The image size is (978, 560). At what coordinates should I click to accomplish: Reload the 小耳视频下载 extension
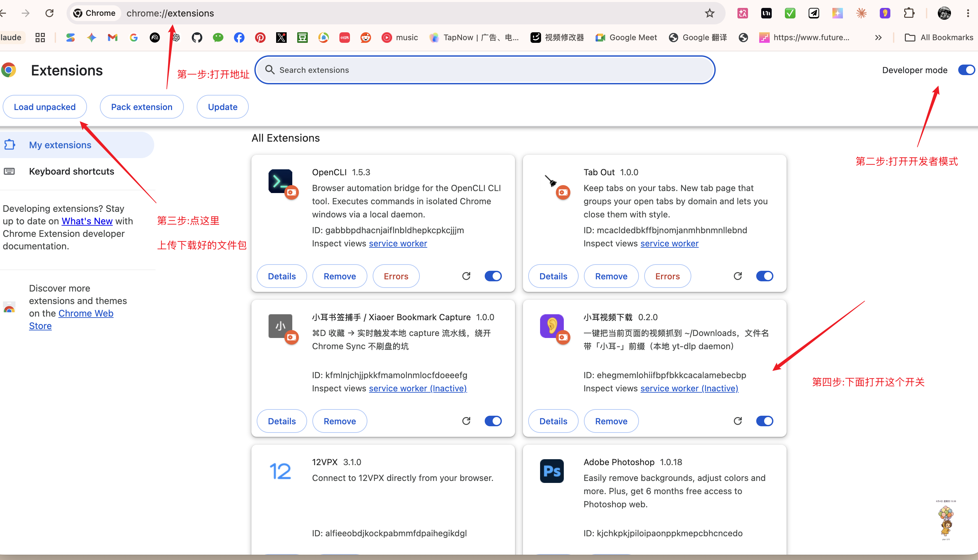click(x=737, y=421)
